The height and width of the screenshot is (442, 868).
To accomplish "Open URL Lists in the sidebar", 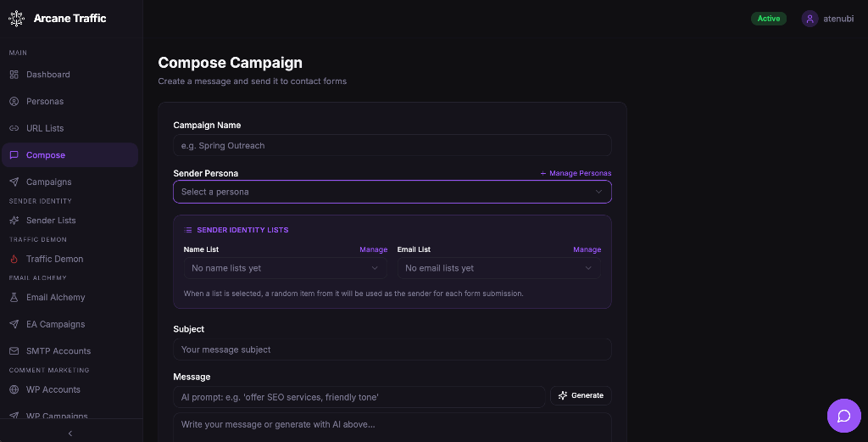I will tap(70, 128).
